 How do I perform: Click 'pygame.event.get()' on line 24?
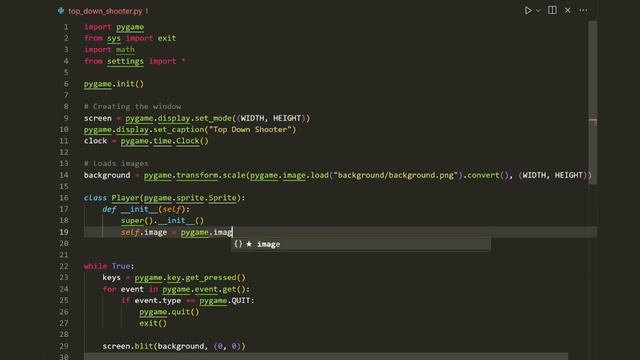(204, 289)
